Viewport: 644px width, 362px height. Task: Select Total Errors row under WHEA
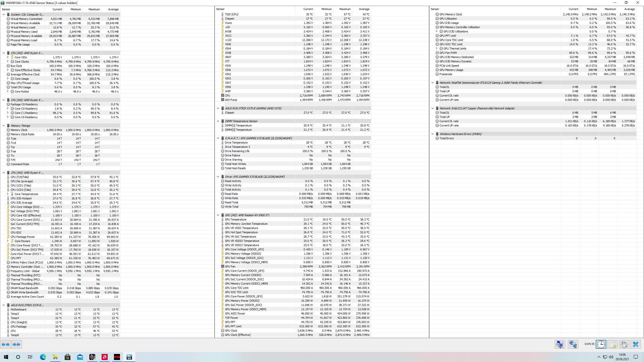click(533, 138)
